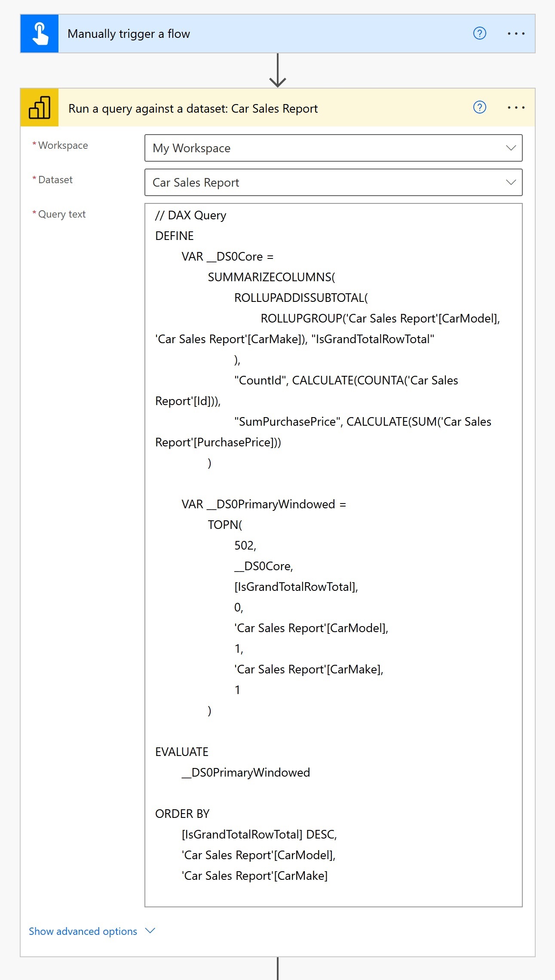Select the Manually trigger a flow header title

tap(129, 34)
